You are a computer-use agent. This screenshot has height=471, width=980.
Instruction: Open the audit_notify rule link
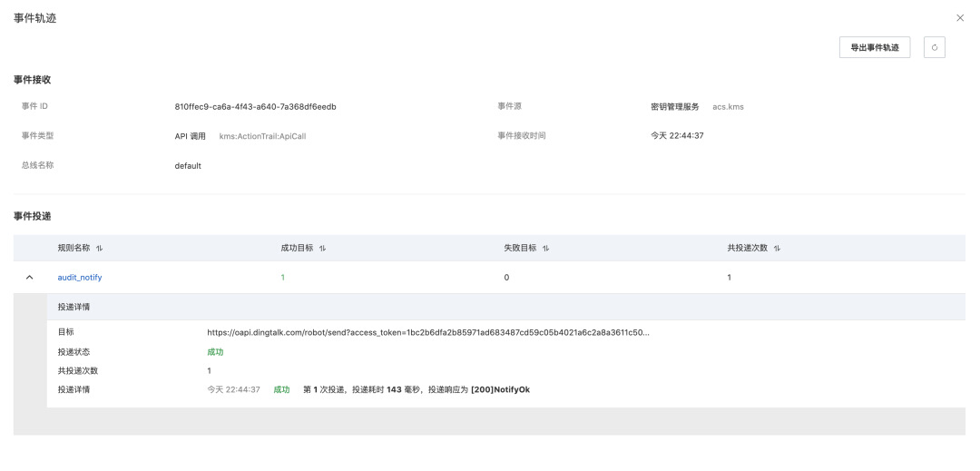click(x=79, y=278)
